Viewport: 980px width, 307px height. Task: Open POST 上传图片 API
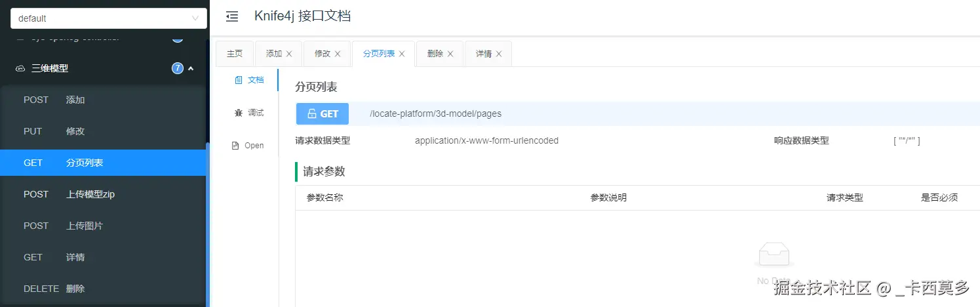point(103,226)
